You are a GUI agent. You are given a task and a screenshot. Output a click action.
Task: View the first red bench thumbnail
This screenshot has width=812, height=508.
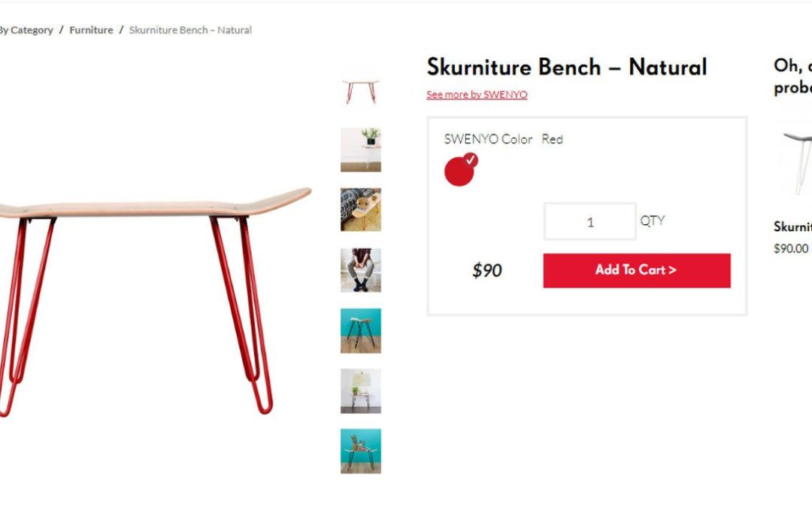360,90
